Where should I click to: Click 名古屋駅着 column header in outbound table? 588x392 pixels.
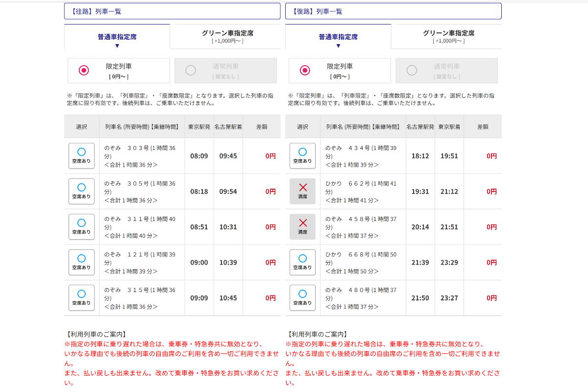pyautogui.click(x=228, y=126)
